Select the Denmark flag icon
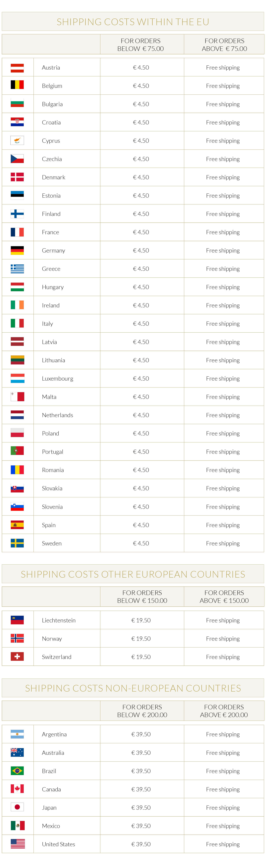266x868 pixels. coord(17,177)
